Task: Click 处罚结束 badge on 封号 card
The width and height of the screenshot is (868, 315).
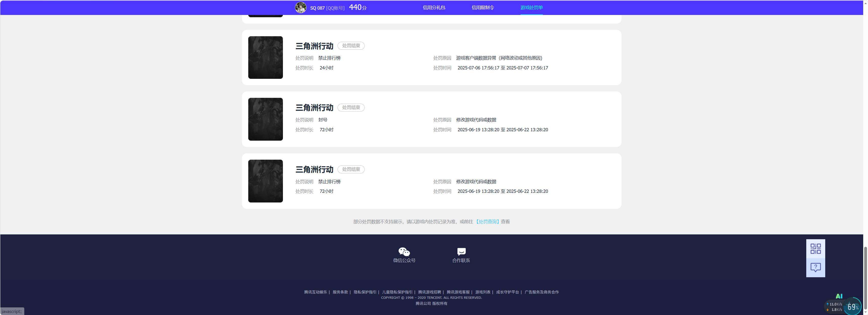Action: (x=351, y=108)
